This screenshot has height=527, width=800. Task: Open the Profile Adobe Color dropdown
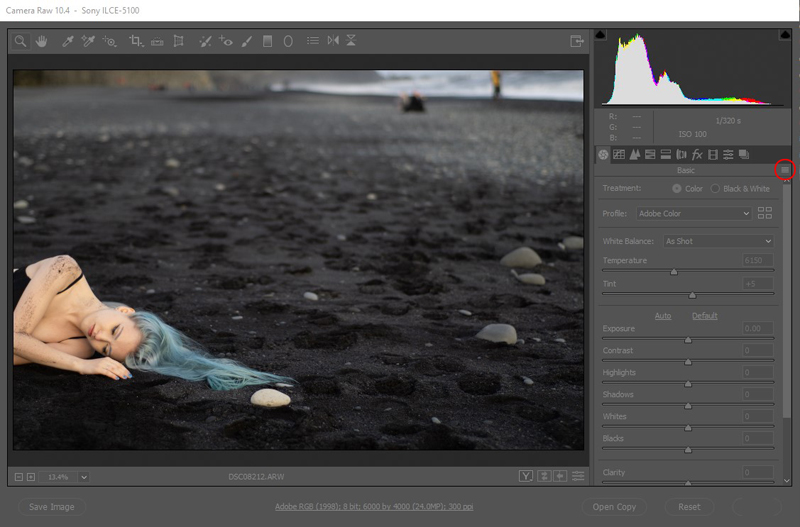click(693, 213)
